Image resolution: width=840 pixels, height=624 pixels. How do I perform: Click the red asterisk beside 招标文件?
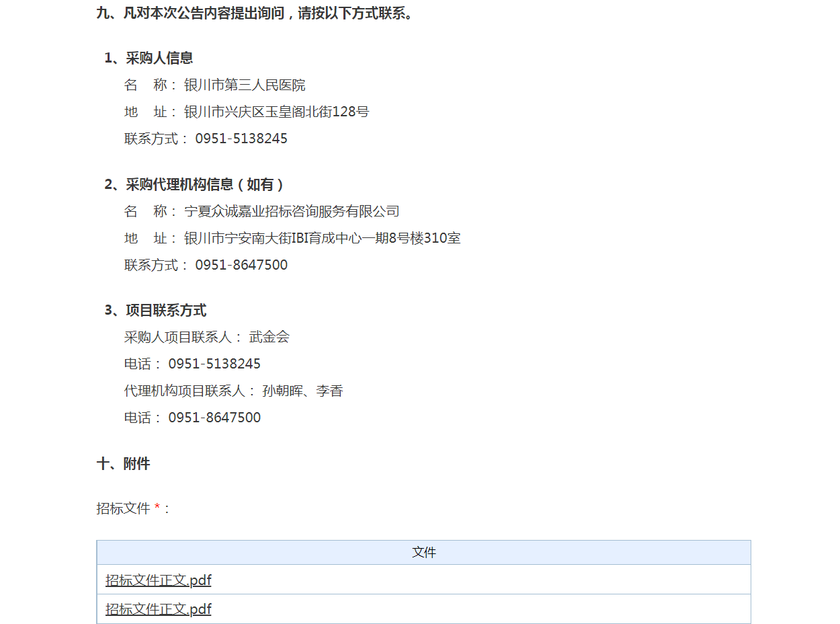pyautogui.click(x=157, y=508)
